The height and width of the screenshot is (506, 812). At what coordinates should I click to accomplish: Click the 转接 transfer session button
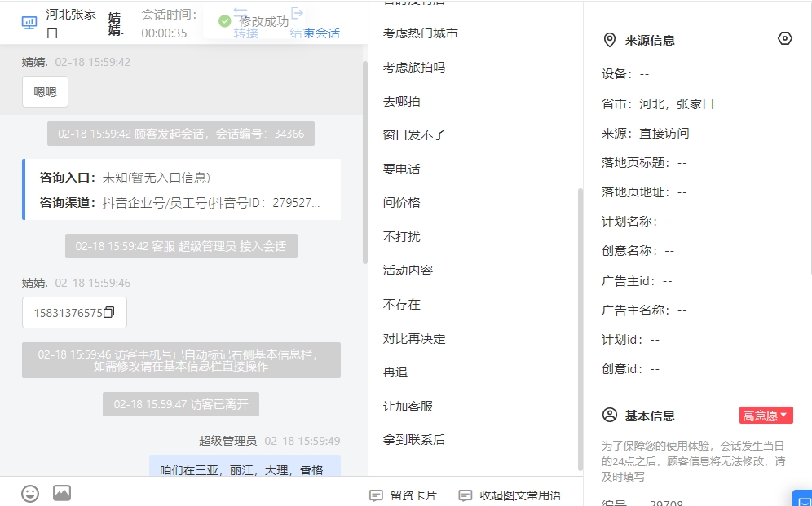(245, 24)
